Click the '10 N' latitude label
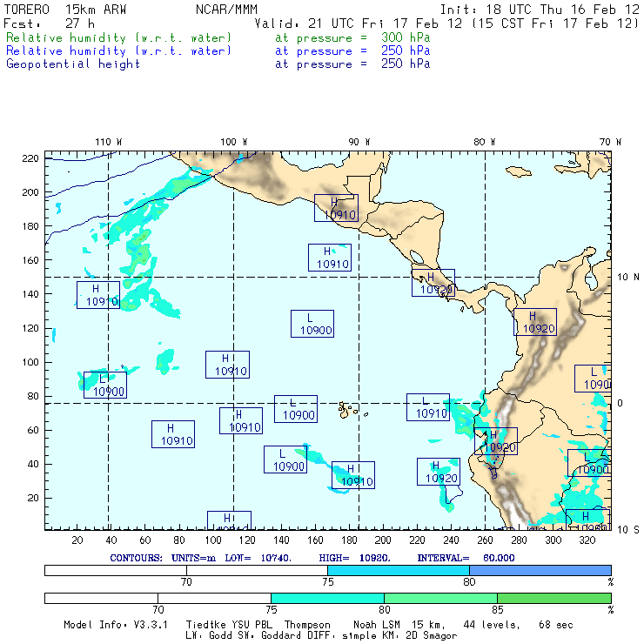Viewport: 644px width, 644px height. (628, 278)
